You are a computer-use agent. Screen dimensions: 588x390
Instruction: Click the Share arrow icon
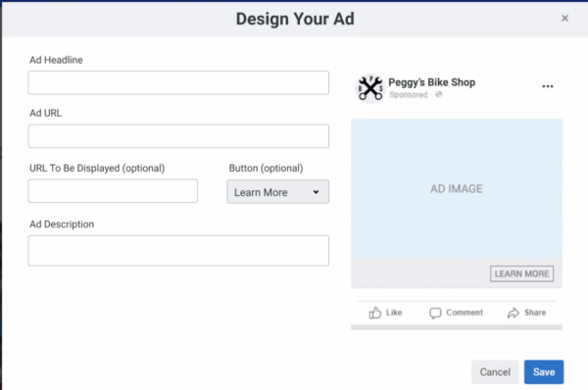point(513,313)
